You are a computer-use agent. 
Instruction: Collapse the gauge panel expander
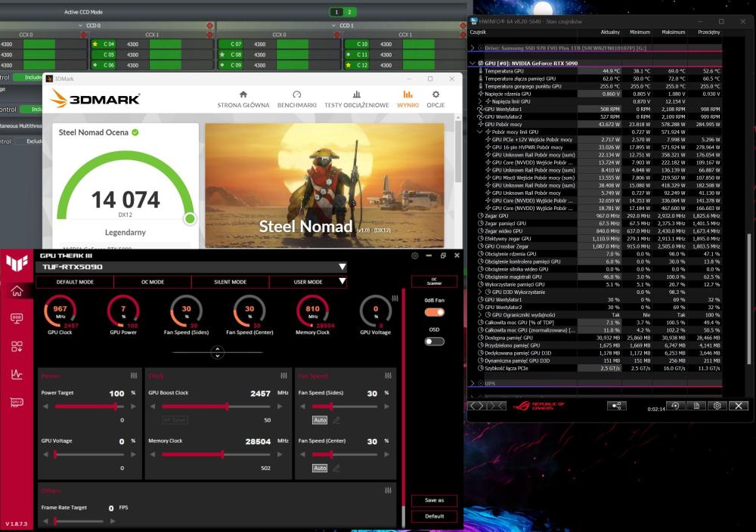tap(218, 352)
